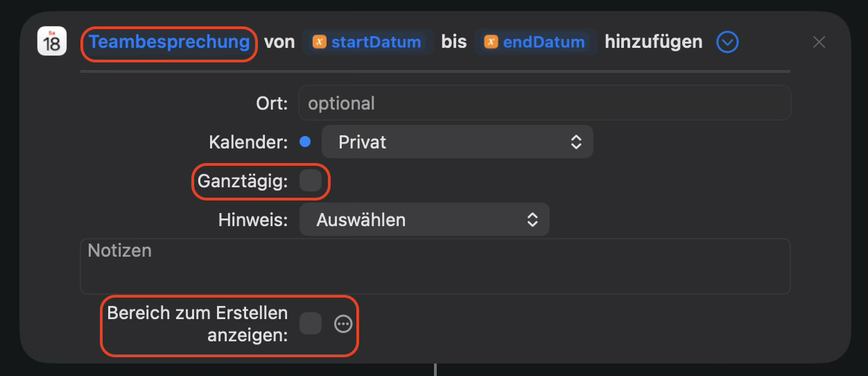
Task: Click the orange variable icon inside startDatum
Action: [320, 42]
